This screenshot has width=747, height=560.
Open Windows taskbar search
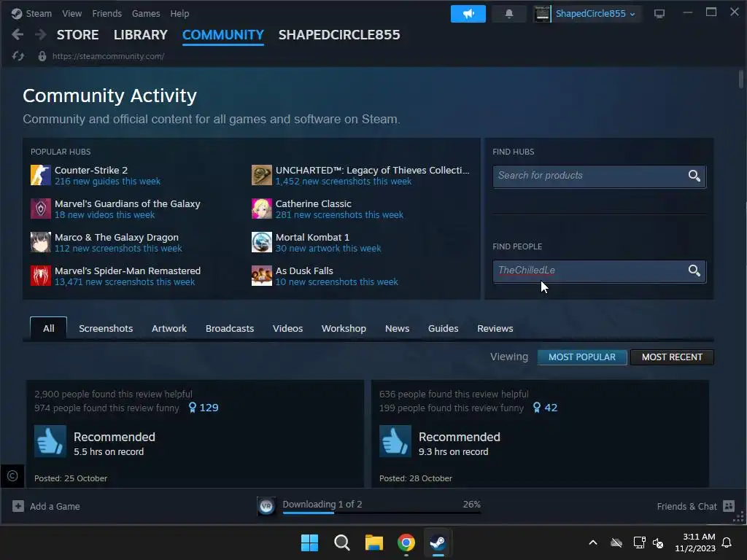click(x=341, y=542)
